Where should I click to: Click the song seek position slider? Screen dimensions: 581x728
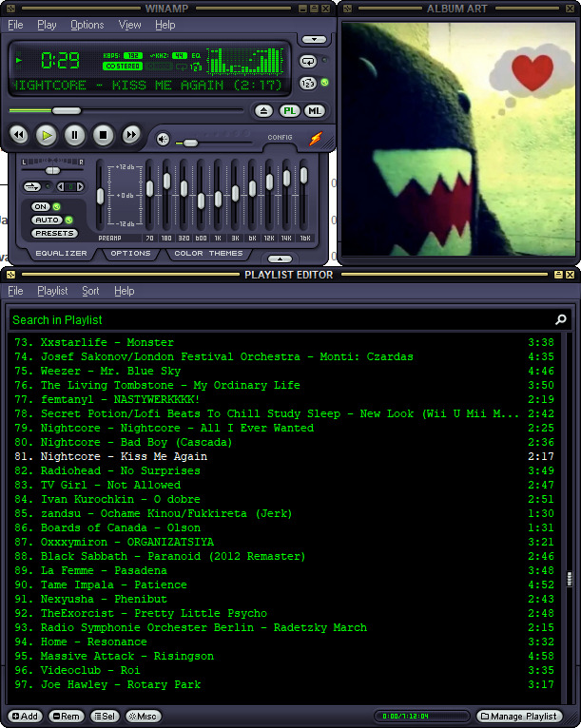(126, 111)
